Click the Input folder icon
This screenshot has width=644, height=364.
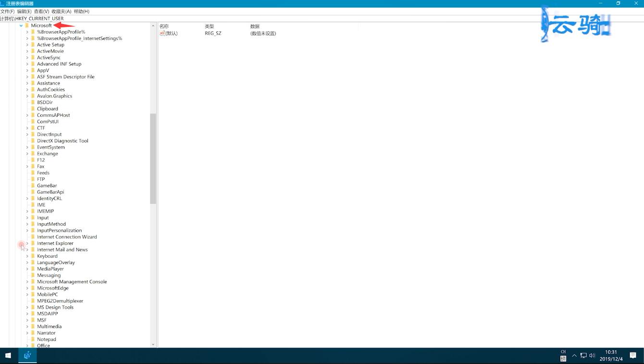click(x=33, y=218)
